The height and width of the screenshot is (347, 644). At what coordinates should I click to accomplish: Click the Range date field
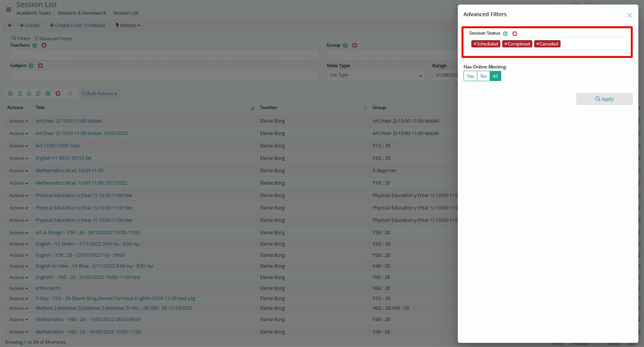[445, 75]
